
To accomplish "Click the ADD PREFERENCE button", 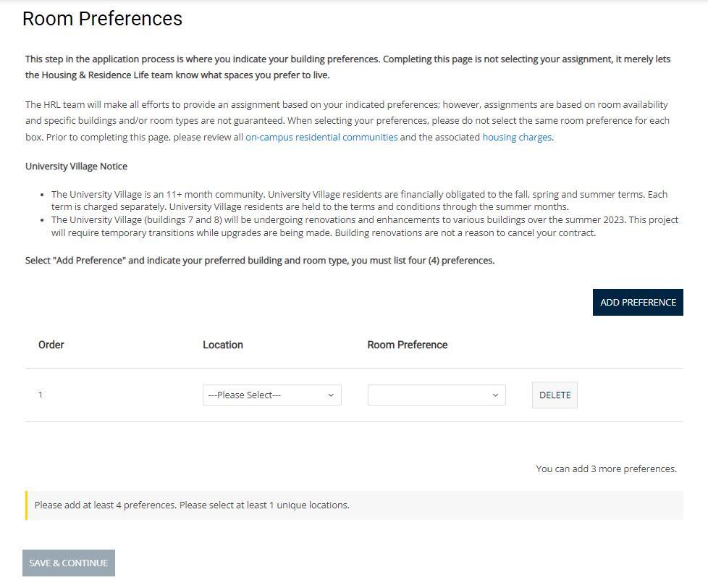I will [638, 303].
